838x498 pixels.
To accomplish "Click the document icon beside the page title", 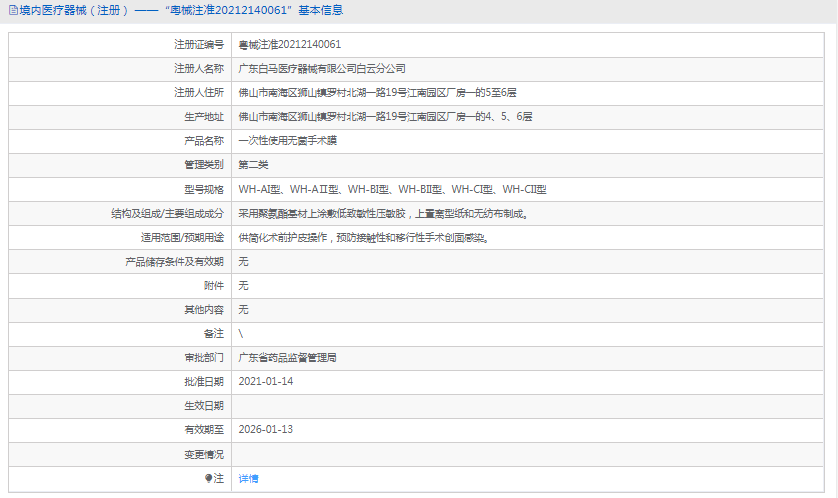I will 13,10.
